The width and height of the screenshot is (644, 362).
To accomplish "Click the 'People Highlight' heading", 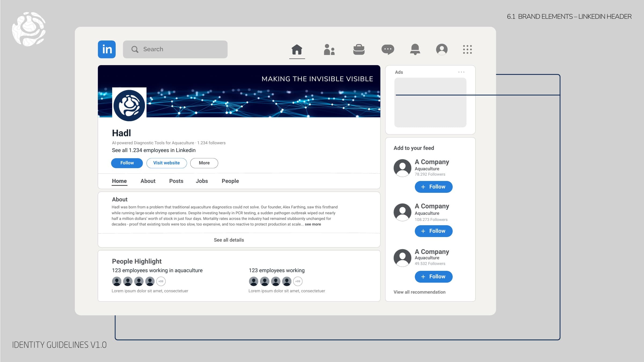I will coord(137,261).
